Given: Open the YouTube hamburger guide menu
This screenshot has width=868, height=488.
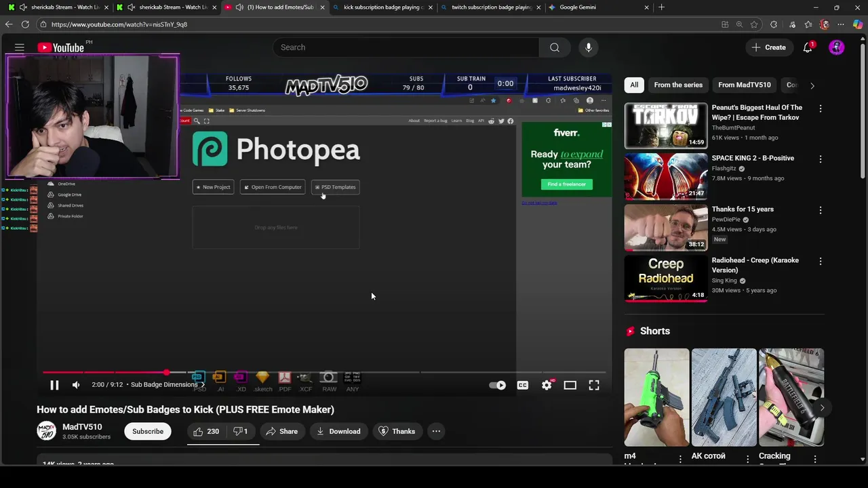Looking at the screenshot, I should [x=20, y=47].
